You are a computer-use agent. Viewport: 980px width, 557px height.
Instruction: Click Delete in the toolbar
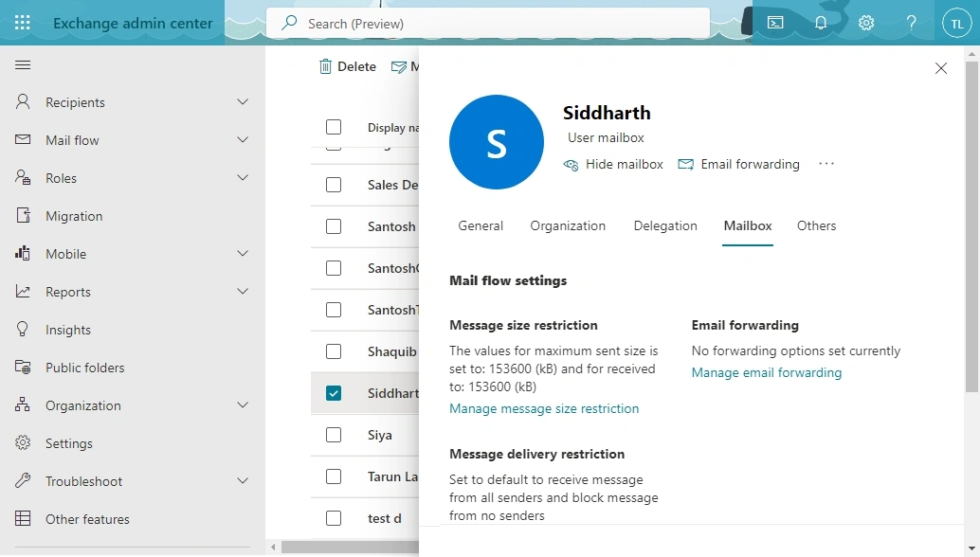pyautogui.click(x=348, y=66)
